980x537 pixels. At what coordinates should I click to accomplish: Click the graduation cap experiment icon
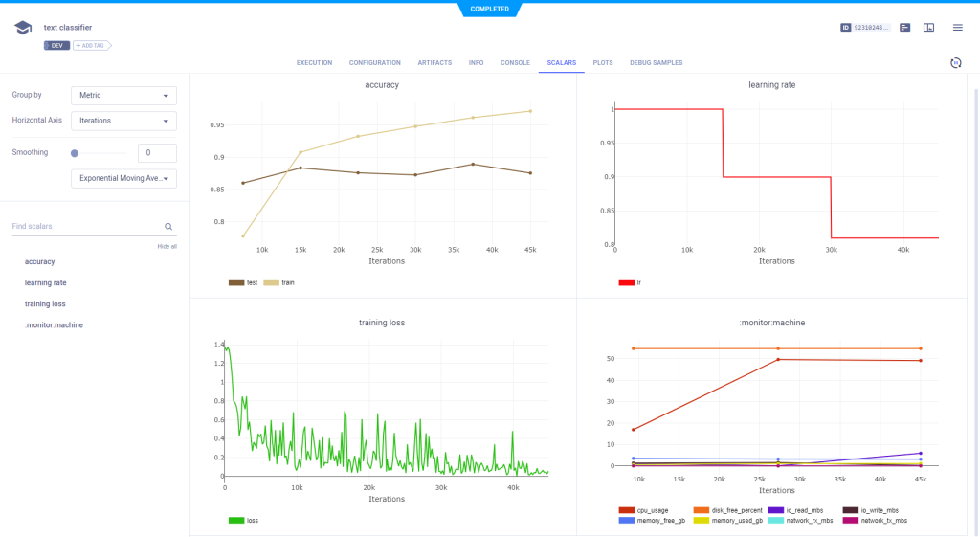(23, 28)
